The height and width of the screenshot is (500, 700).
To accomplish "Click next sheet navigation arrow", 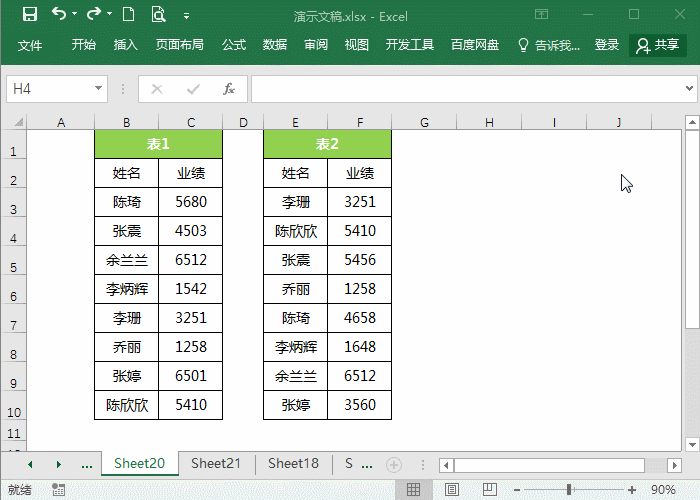I will pyautogui.click(x=58, y=465).
